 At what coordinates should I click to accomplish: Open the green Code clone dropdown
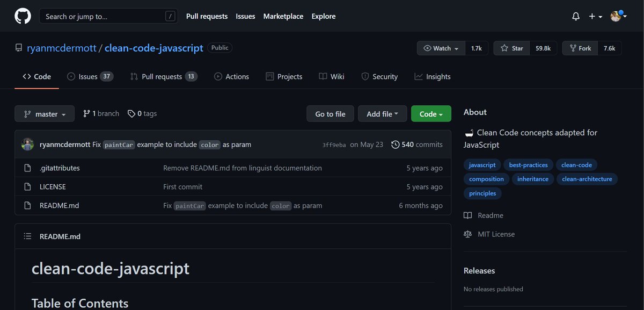[431, 114]
